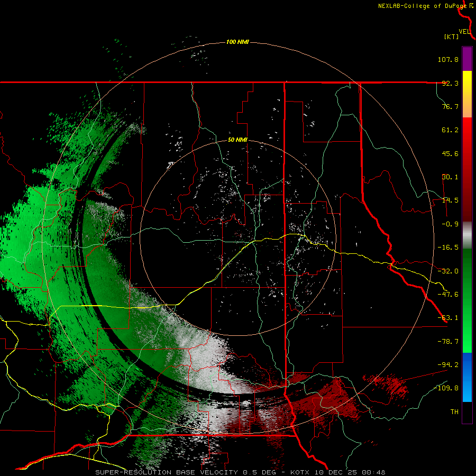Click the -32.0 velocity scale value
The image size is (476, 476).
pyautogui.click(x=448, y=271)
